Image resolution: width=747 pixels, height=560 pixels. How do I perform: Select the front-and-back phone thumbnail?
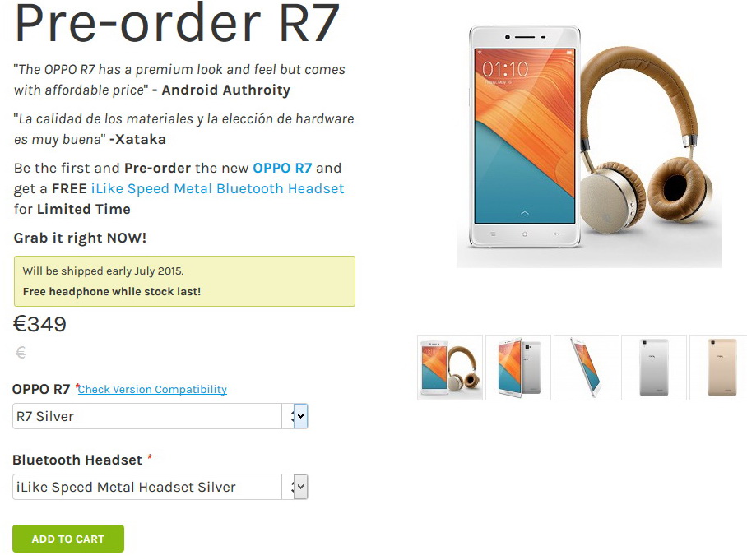tap(518, 368)
